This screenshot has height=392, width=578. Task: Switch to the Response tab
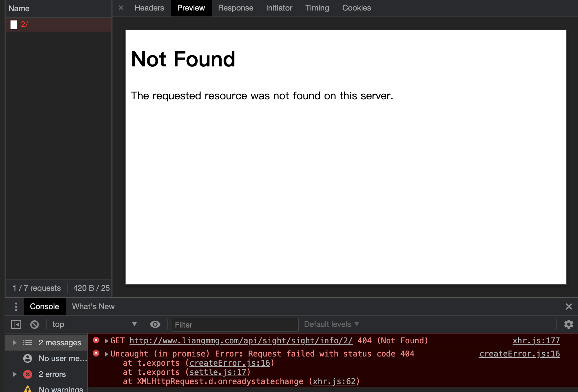pos(235,8)
